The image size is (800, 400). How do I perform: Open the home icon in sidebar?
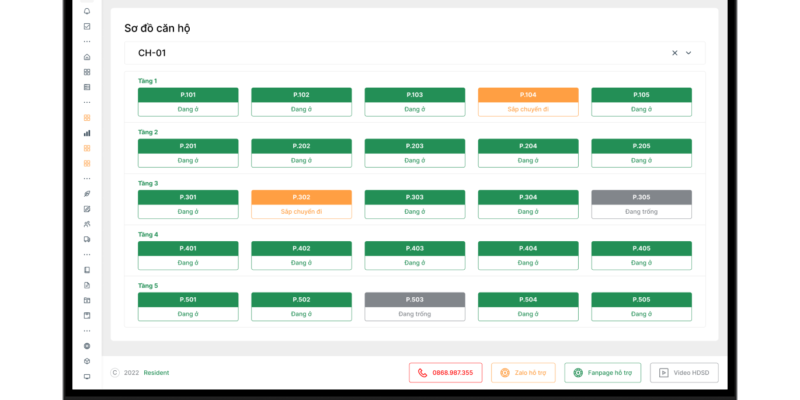tap(87, 57)
